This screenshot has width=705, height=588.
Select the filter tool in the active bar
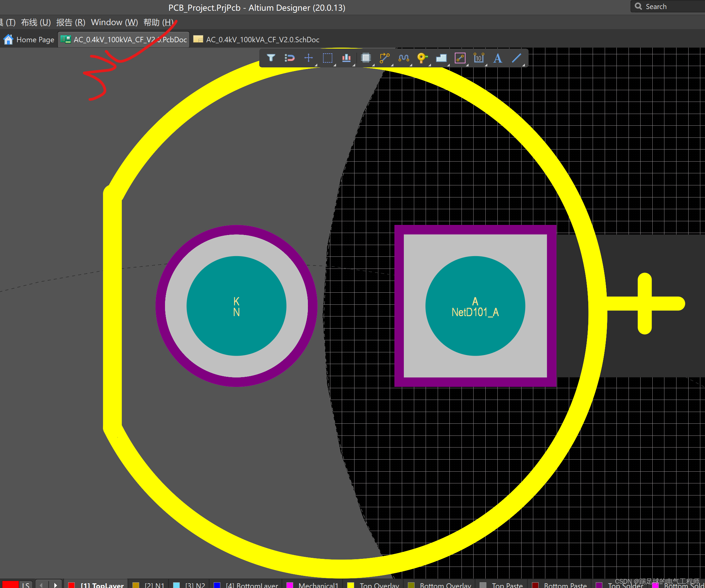click(x=271, y=58)
